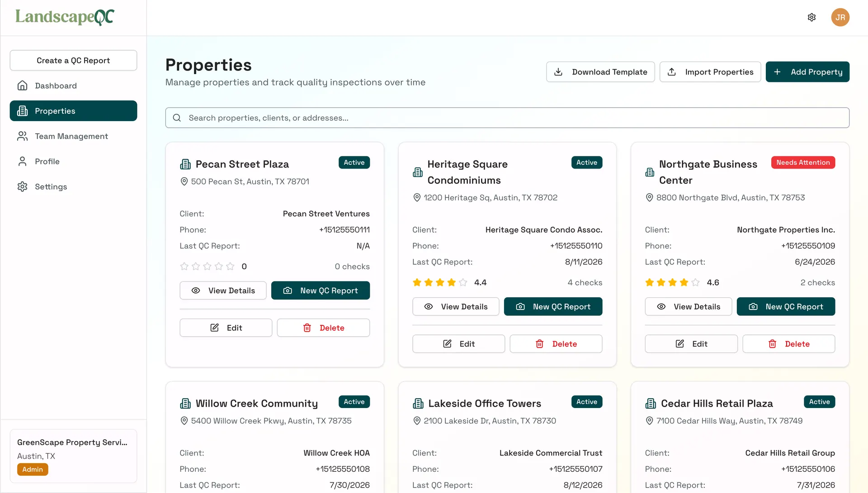The width and height of the screenshot is (868, 493).
Task: Open Dashboard from the sidebar
Action: [73, 86]
